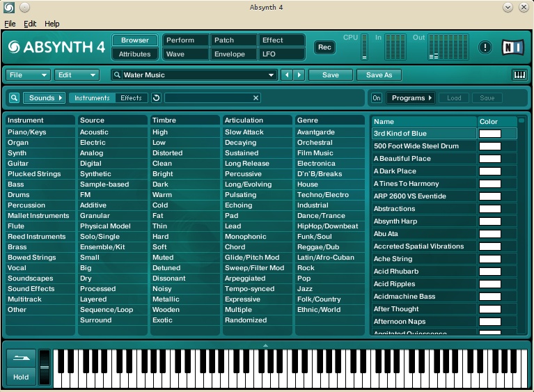Select the Ethnic/World genre tag
This screenshot has width=534, height=392.
coord(330,310)
